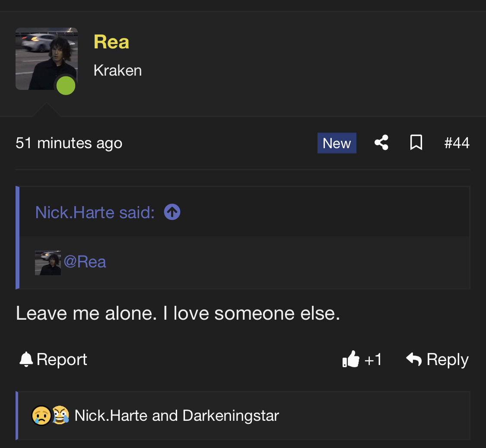The image size is (486, 448).
Task: Click the up-arrow icon beside Nick.Harte said
Action: [172, 212]
